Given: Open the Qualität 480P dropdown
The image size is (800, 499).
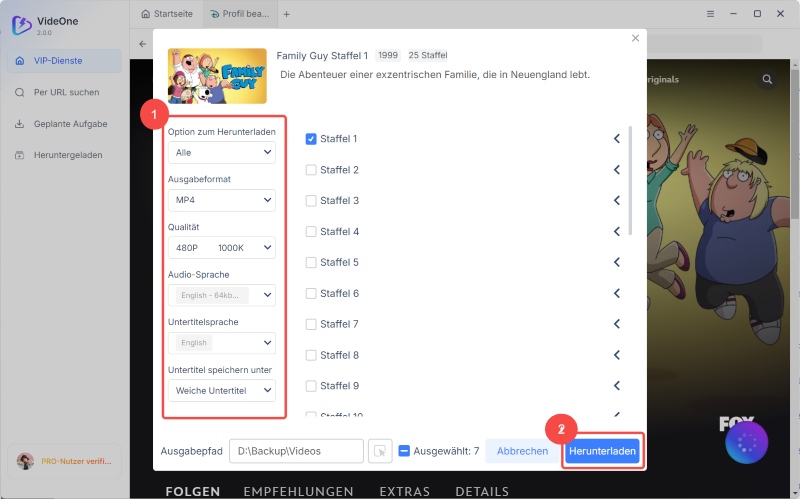Looking at the screenshot, I should pos(221,247).
